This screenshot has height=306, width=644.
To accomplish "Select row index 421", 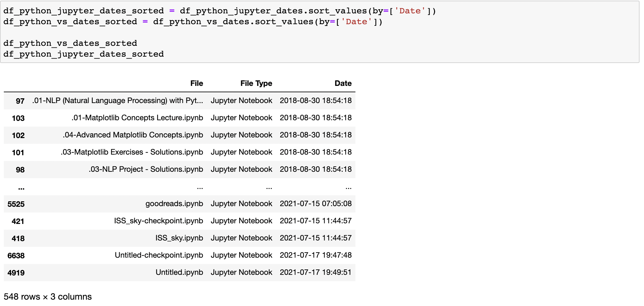I will (x=18, y=221).
